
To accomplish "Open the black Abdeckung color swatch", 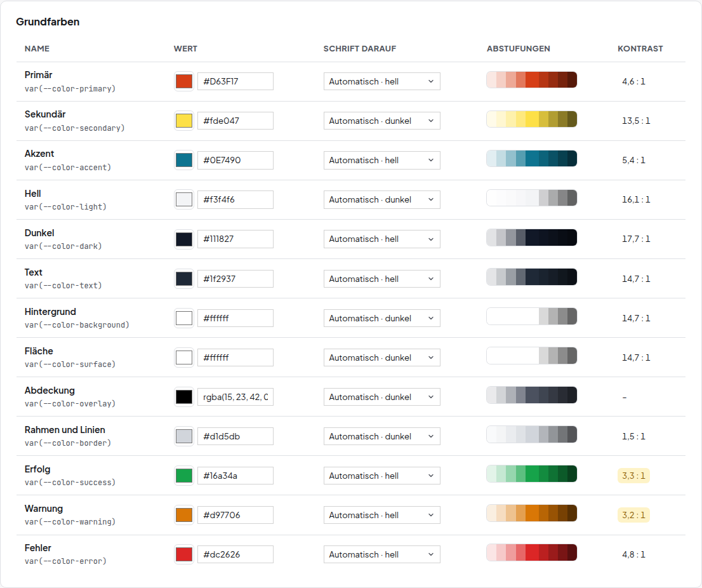I will coord(184,397).
